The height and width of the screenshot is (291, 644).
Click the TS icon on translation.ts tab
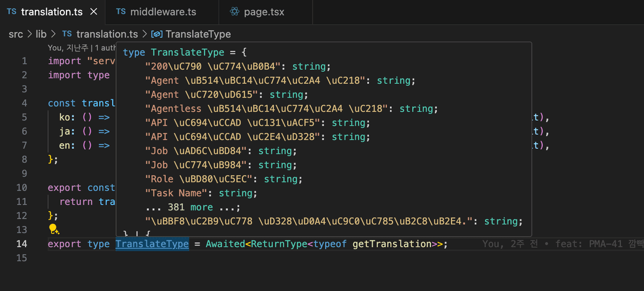(11, 12)
